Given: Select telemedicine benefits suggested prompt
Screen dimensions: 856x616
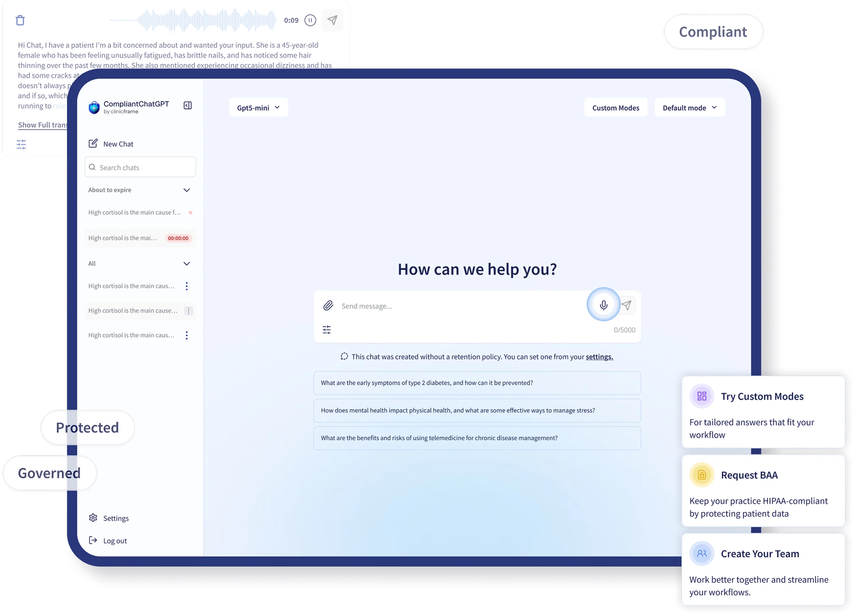Looking at the screenshot, I should [x=477, y=438].
